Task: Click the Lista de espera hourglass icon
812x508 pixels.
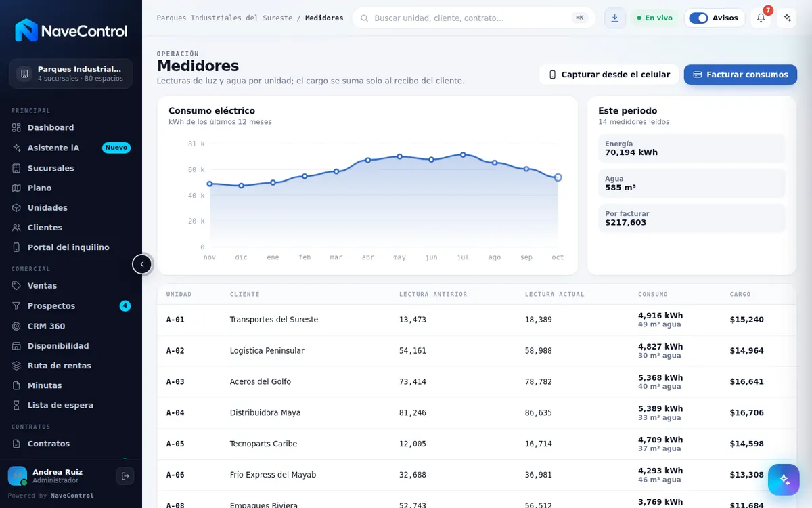Action: coord(17,405)
